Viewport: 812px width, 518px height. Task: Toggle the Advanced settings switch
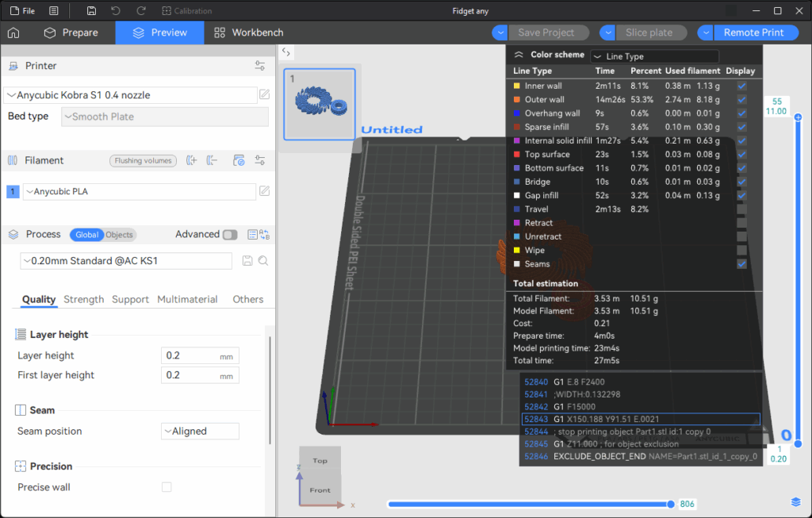pyautogui.click(x=230, y=235)
